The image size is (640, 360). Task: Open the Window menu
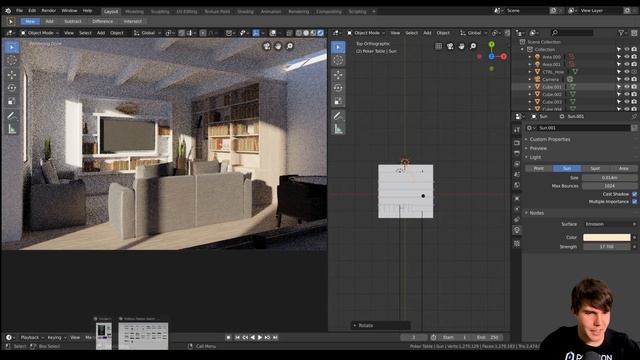pos(69,11)
